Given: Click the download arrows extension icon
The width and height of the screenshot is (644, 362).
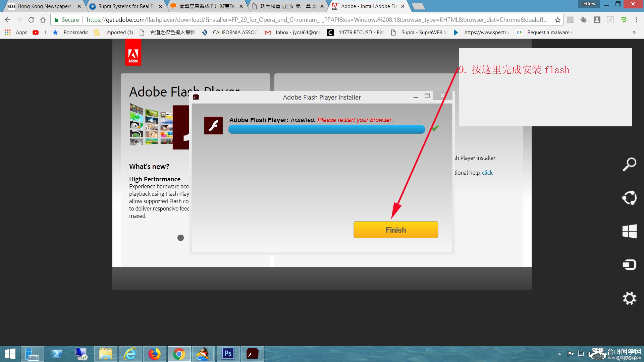Looking at the screenshot, I should point(584,20).
